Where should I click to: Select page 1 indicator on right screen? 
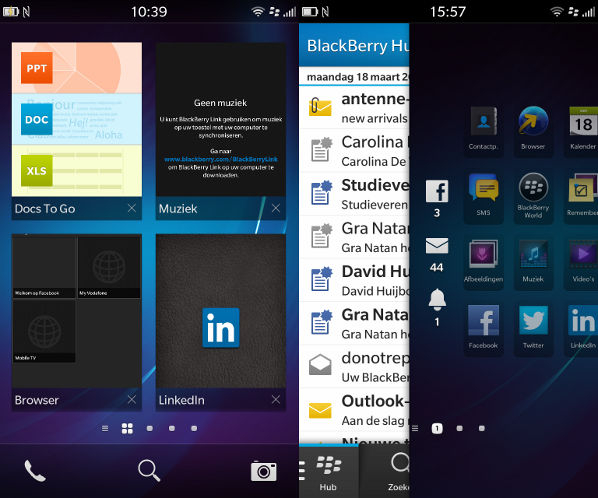point(437,429)
